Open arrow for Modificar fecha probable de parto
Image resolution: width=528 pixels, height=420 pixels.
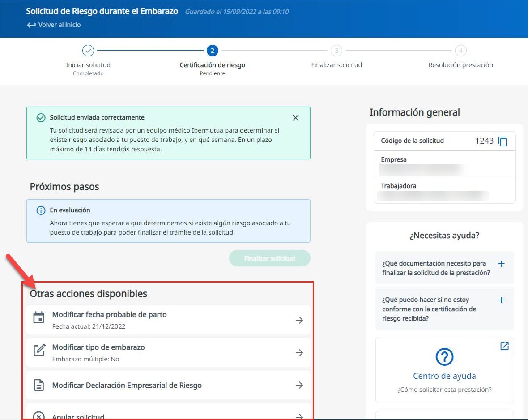pos(299,320)
